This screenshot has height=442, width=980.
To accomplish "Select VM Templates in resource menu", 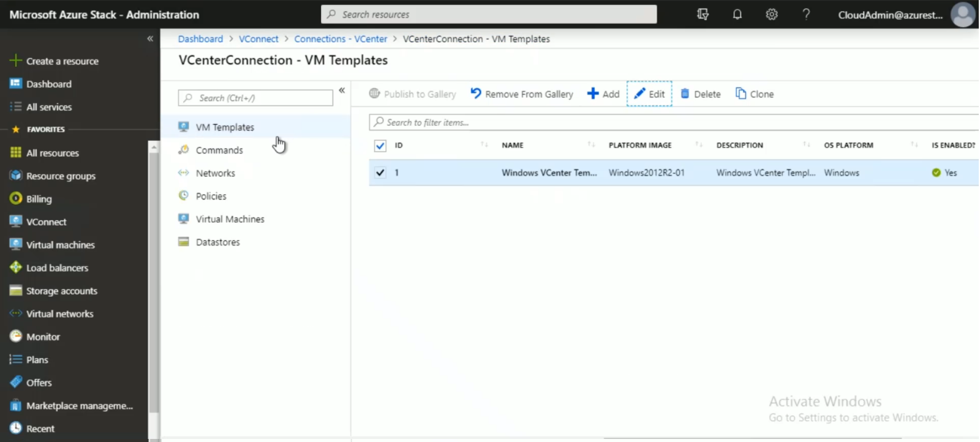I will coord(255,127).
